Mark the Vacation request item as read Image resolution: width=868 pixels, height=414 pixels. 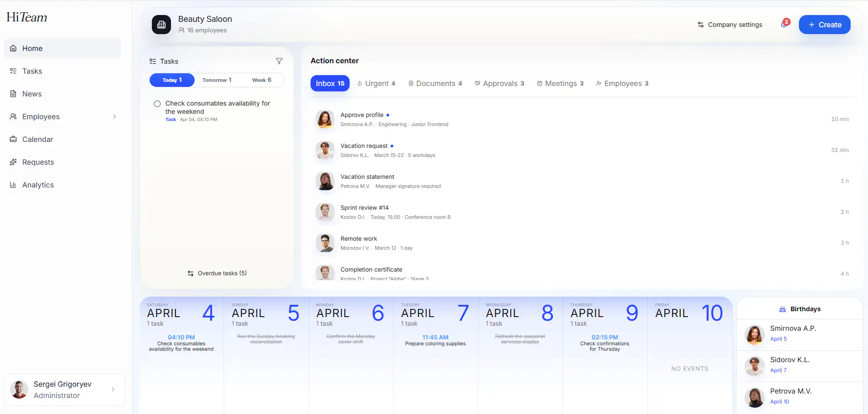[391, 146]
